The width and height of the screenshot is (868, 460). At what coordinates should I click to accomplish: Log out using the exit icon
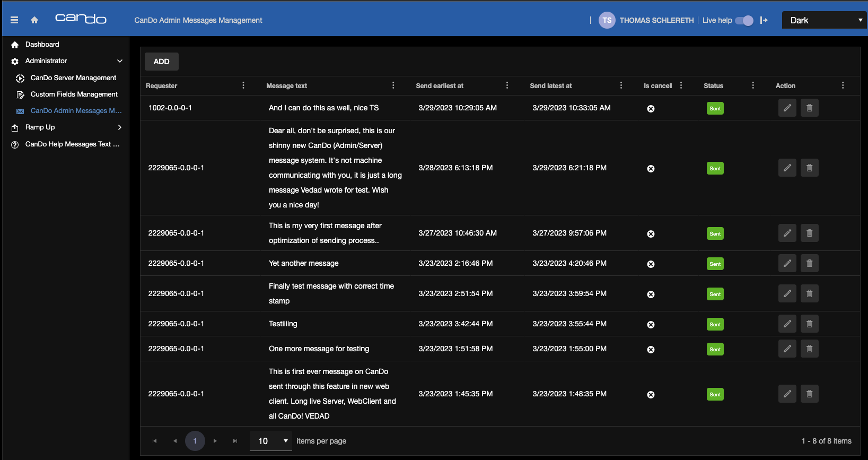pyautogui.click(x=764, y=20)
